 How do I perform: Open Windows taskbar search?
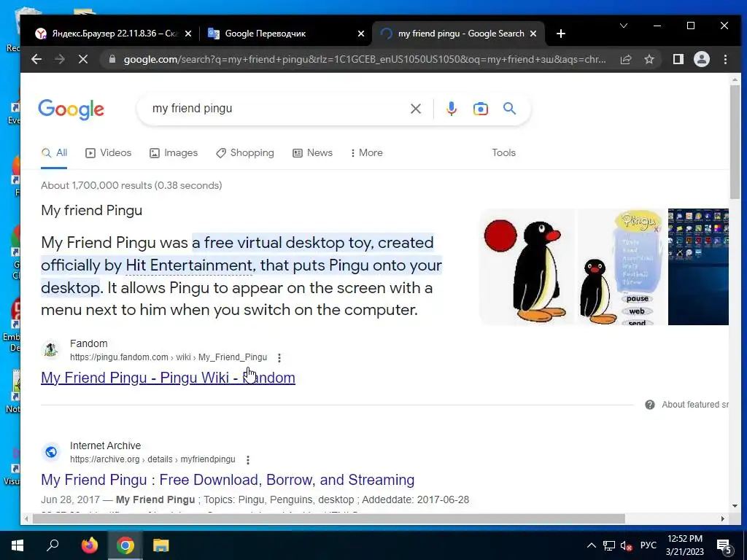53,545
